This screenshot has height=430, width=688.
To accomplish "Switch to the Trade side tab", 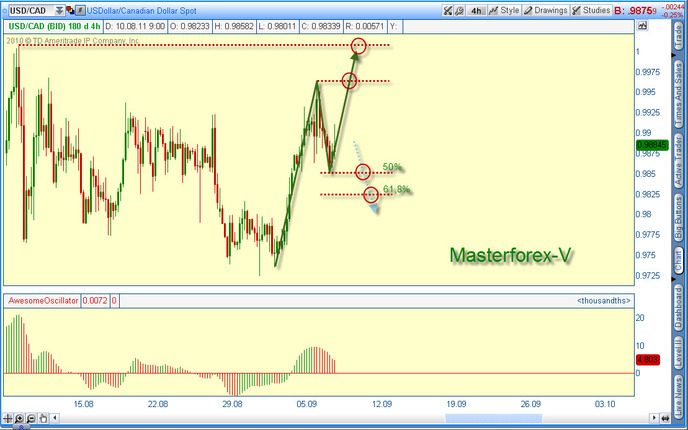I will pos(678,37).
